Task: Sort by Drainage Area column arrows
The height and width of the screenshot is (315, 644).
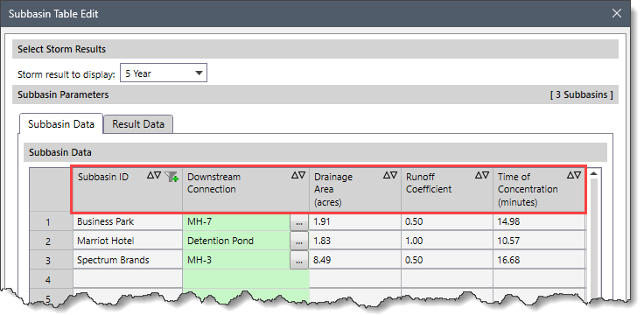Action: coord(390,175)
